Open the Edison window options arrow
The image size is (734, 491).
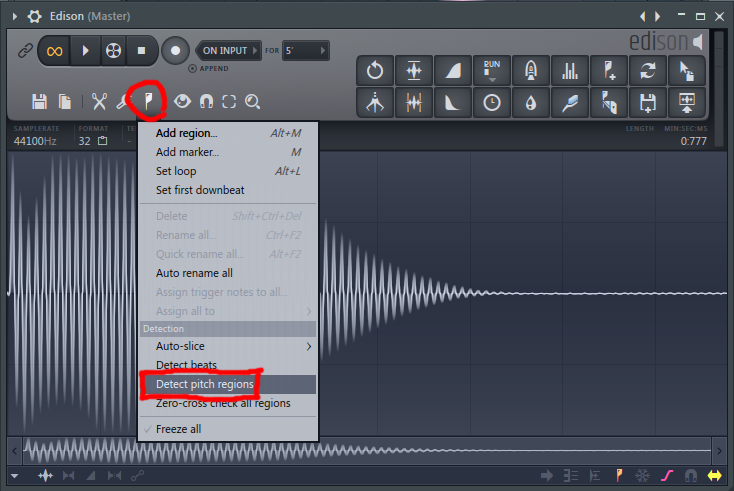(11, 17)
